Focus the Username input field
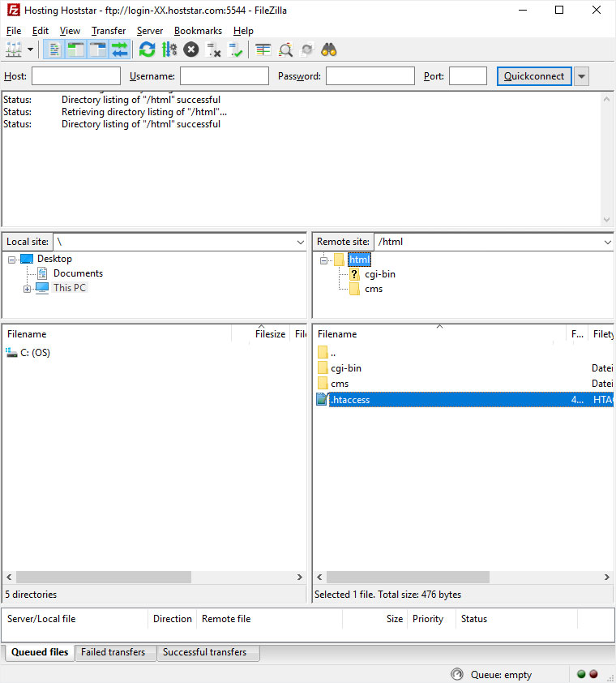This screenshot has width=616, height=683. click(225, 76)
